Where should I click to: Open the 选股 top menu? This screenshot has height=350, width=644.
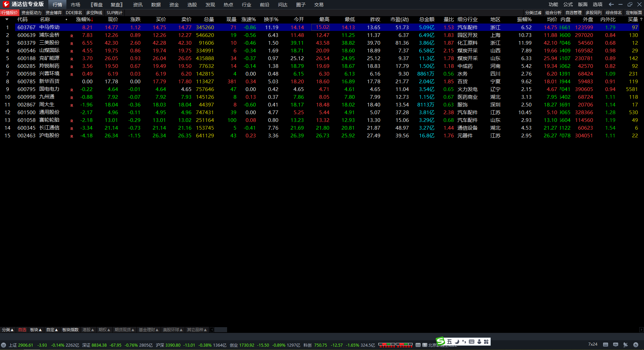click(192, 4)
